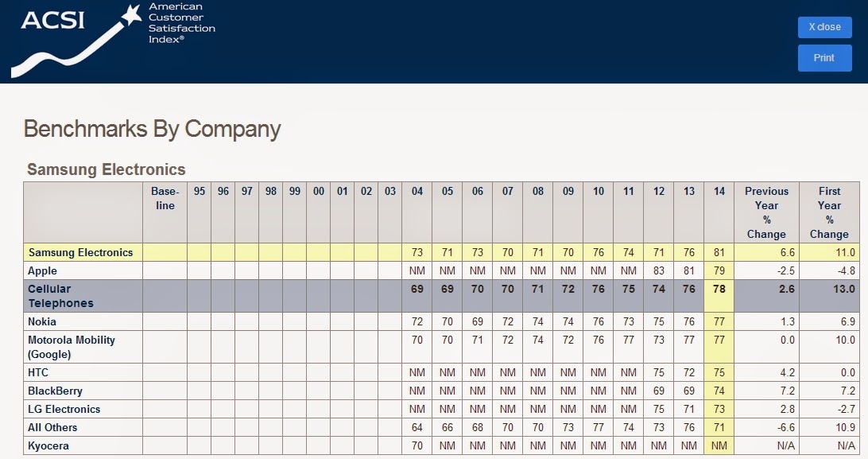
Task: Print the benchmarks table
Action: pos(824,57)
